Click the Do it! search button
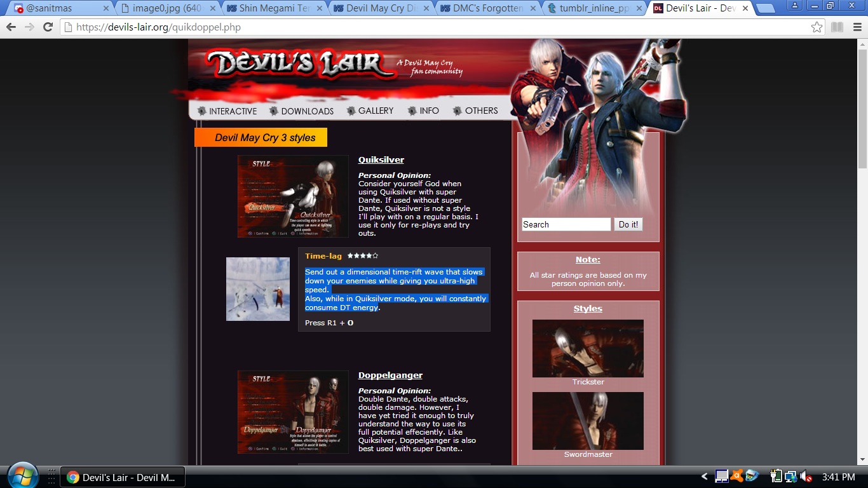 pos(628,224)
